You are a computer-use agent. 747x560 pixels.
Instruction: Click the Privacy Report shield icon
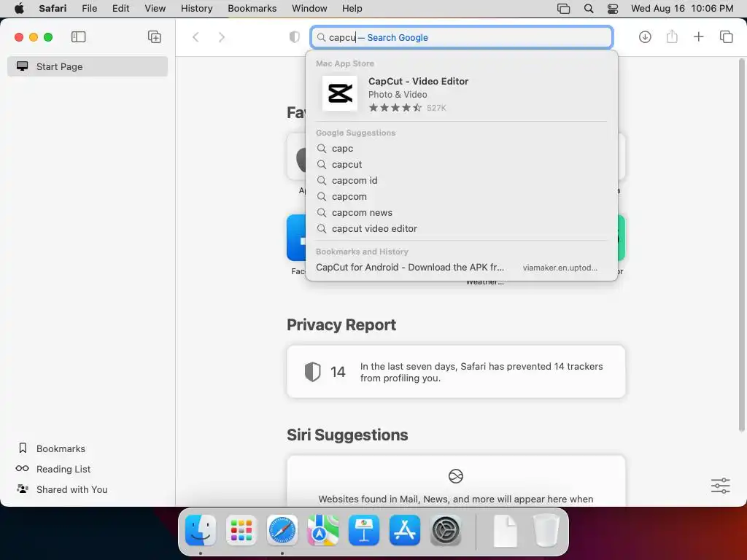(312, 371)
